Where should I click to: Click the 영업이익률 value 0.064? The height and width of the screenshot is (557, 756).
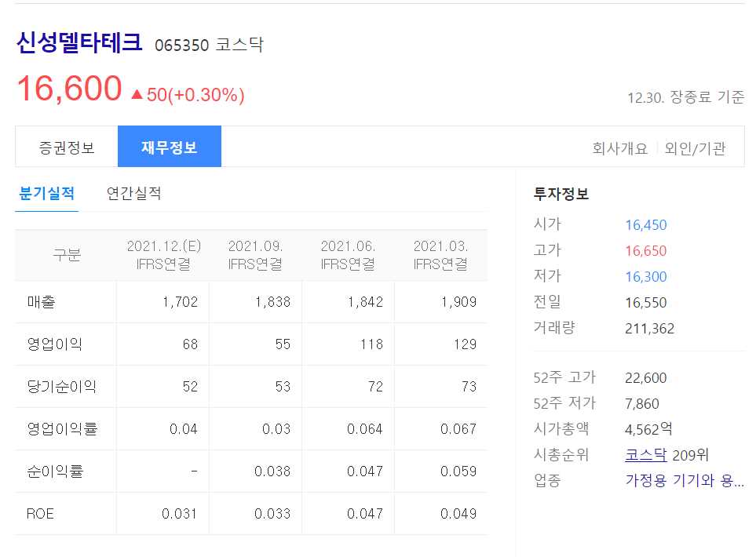point(365,429)
